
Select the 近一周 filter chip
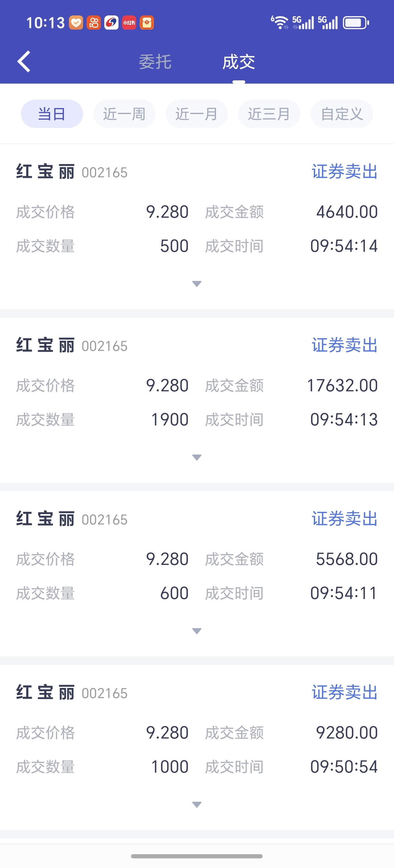point(124,114)
